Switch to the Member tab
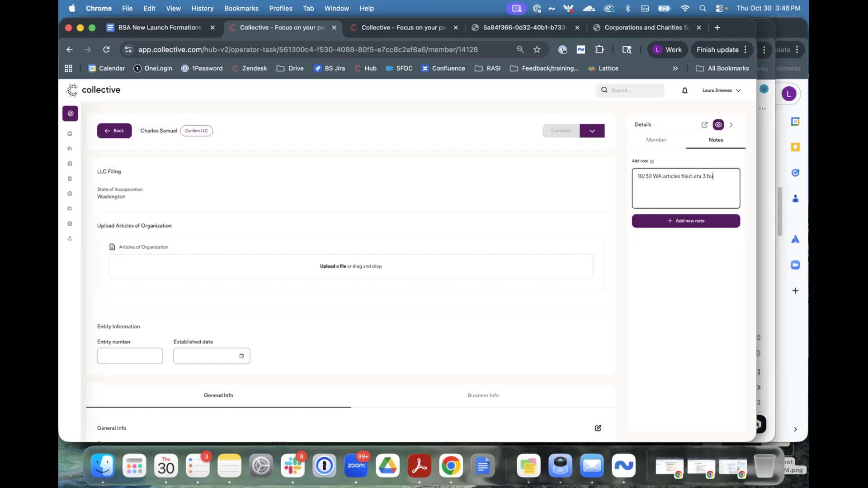The image size is (868, 488). (656, 140)
